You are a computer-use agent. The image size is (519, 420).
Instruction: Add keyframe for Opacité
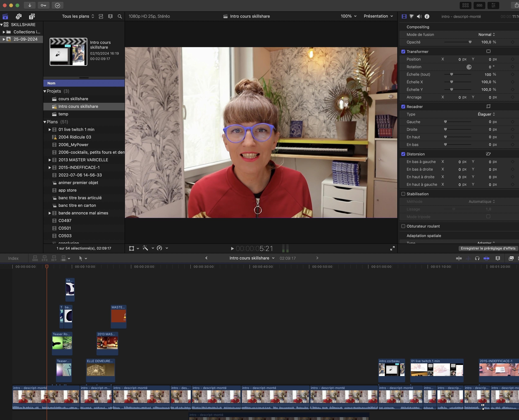pyautogui.click(x=513, y=42)
